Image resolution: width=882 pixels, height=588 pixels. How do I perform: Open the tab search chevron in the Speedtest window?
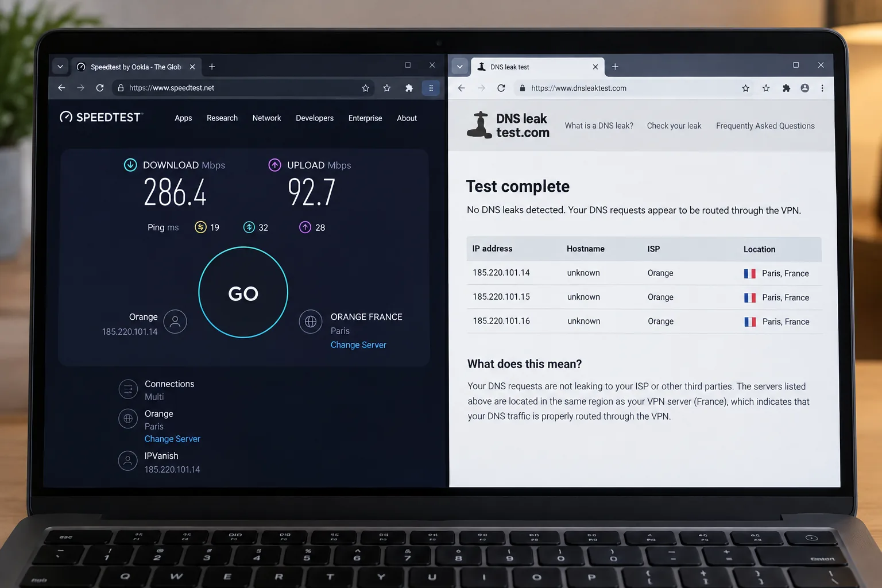(x=60, y=67)
